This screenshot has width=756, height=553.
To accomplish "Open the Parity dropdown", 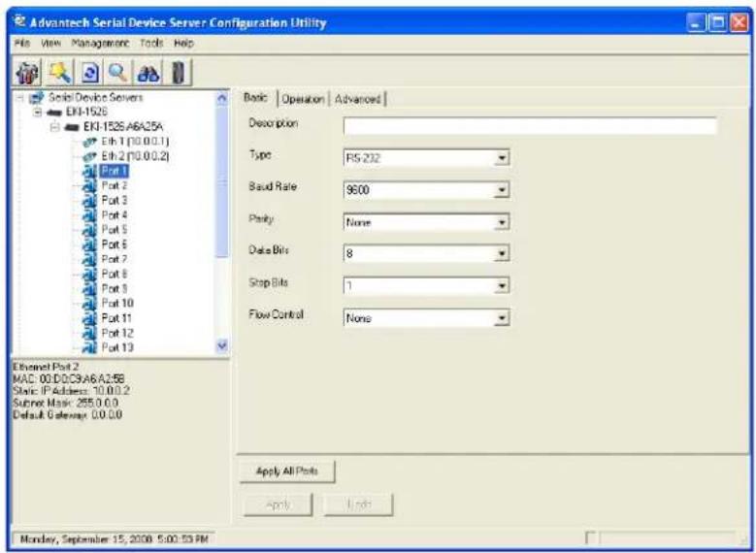I will (x=502, y=222).
